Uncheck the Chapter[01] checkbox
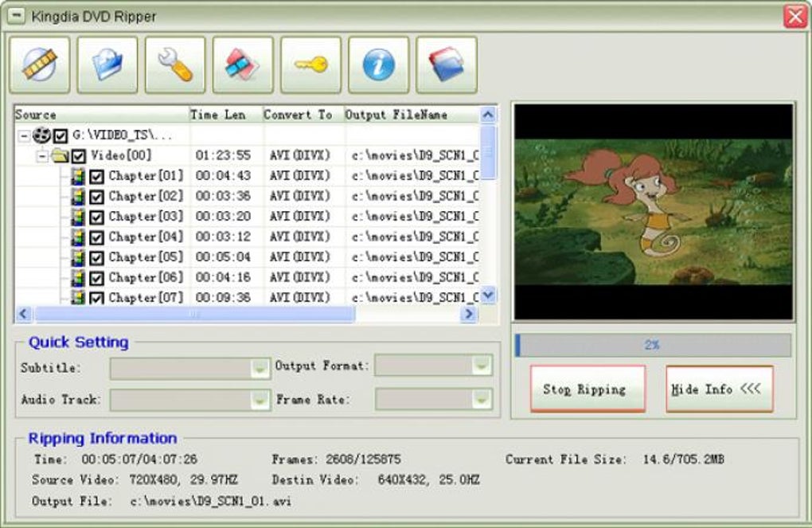 [96, 177]
